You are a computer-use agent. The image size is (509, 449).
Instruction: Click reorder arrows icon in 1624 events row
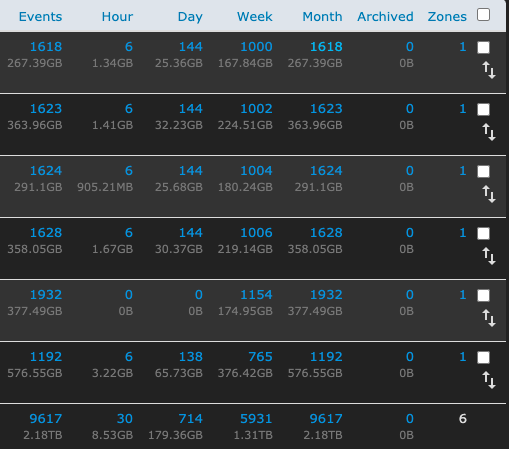[x=489, y=194]
